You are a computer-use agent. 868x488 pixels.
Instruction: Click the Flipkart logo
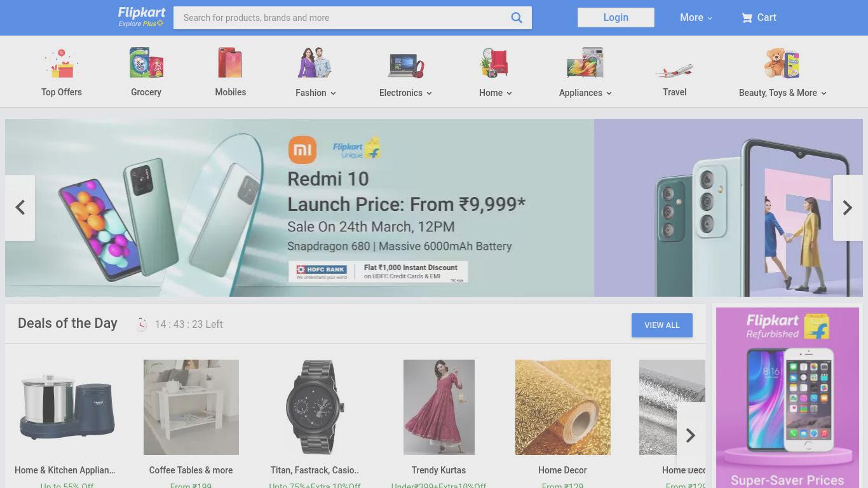pyautogui.click(x=141, y=13)
